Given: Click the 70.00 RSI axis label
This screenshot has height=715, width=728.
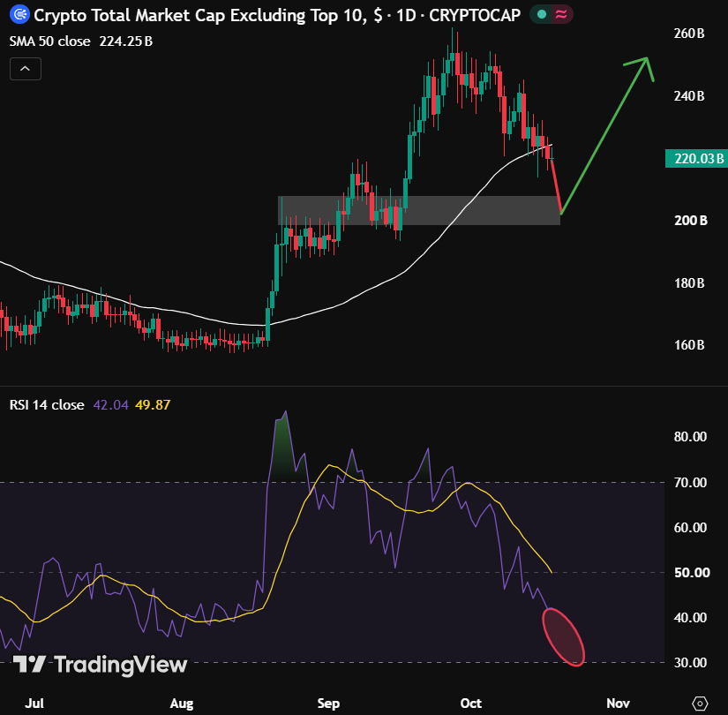Looking at the screenshot, I should (690, 483).
